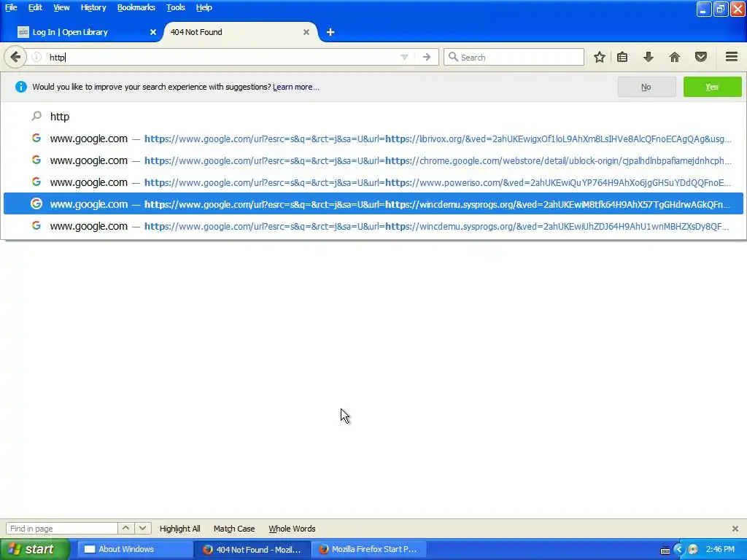Open the Edit menu
This screenshot has width=747, height=560.
coord(35,7)
